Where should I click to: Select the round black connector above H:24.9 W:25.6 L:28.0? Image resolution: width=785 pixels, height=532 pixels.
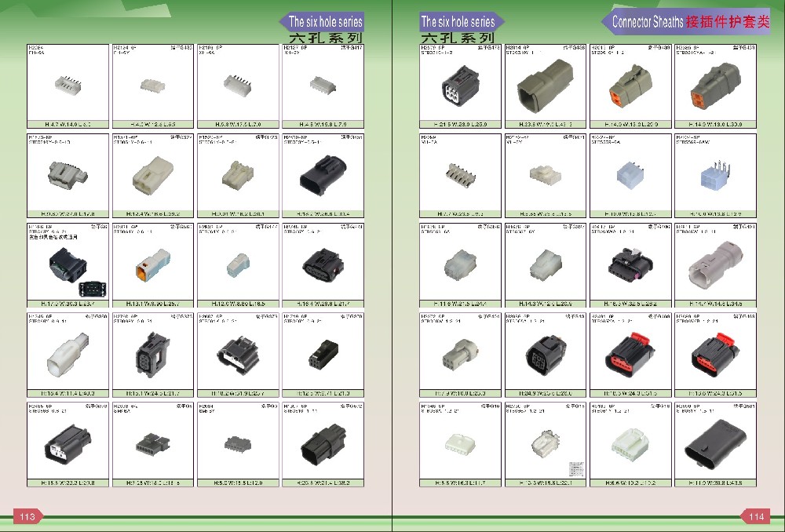click(x=546, y=355)
